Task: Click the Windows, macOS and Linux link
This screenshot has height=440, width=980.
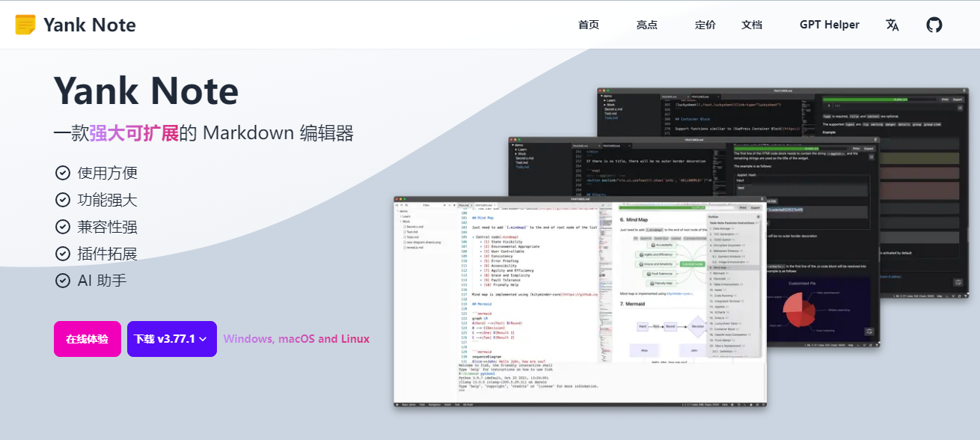Action: click(296, 338)
